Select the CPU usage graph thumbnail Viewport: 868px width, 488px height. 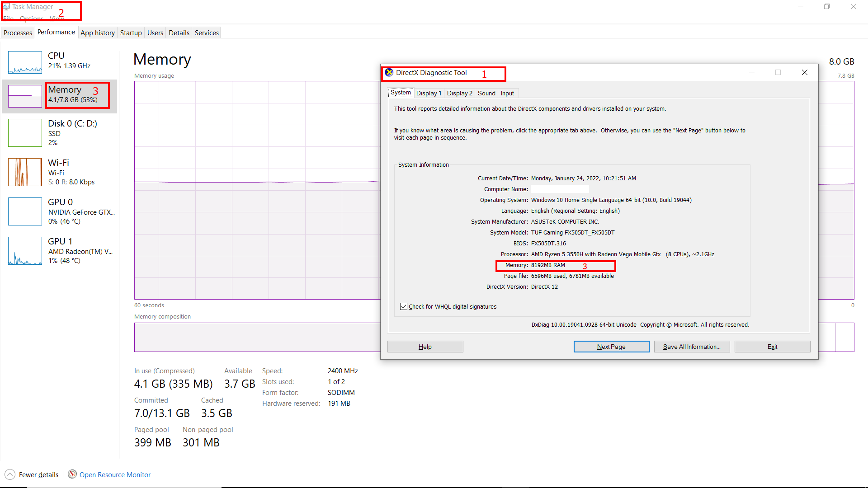click(x=25, y=62)
